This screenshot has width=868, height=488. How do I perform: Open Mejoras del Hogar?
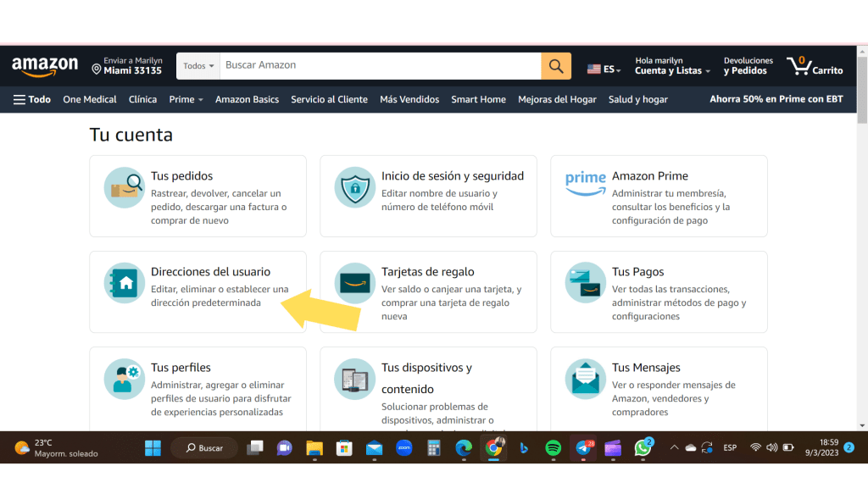click(557, 100)
